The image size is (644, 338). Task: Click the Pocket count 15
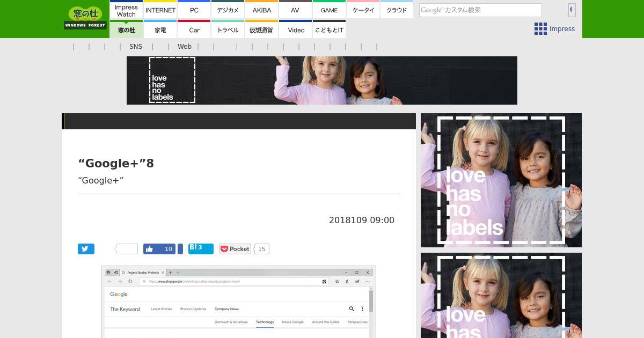click(x=261, y=249)
